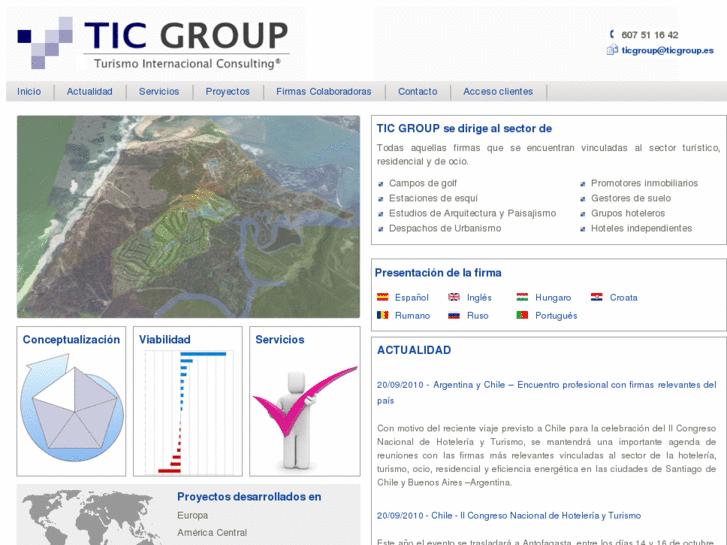This screenshot has height=545, width=727.
Task: Open Firmas Colaboradoras in the menu
Action: click(324, 91)
